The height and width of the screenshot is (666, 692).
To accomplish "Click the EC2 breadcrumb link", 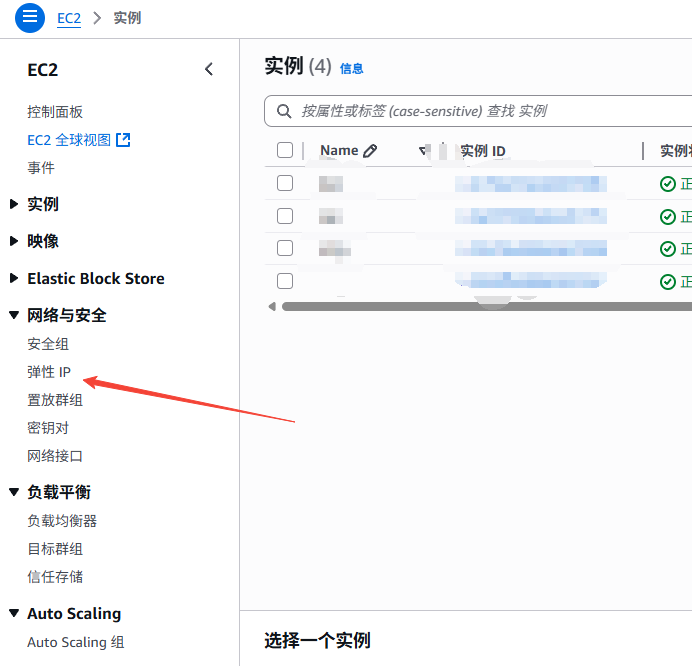I will tap(68, 18).
